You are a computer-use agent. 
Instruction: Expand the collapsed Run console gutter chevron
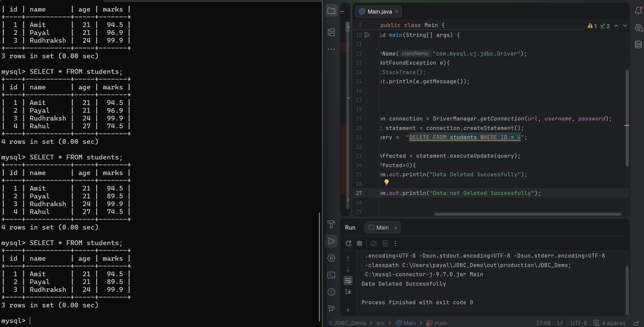coord(348,310)
